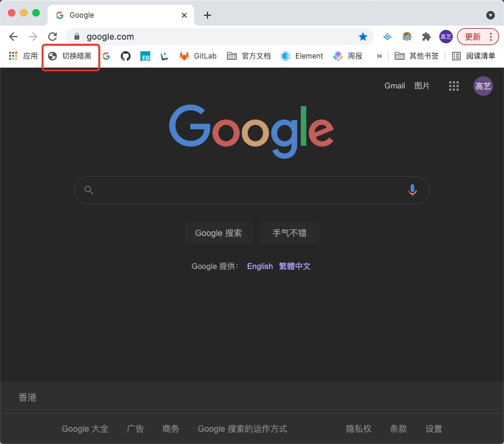Open the Google 大全 footer link

(x=85, y=429)
